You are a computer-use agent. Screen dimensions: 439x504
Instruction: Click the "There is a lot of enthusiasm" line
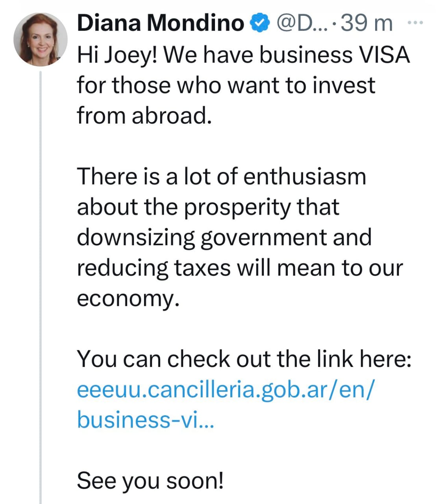coord(221,176)
